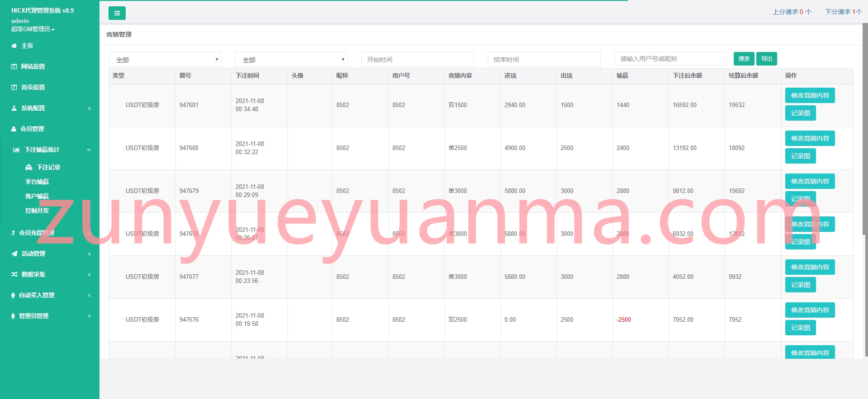Select the 客户输赢 submenu item
This screenshot has height=399, width=868.
pyautogui.click(x=37, y=196)
